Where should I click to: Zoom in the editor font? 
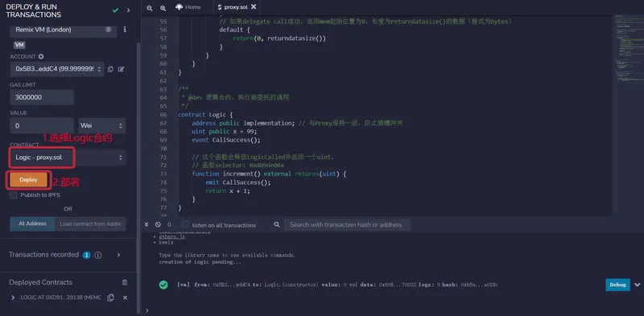(163, 8)
